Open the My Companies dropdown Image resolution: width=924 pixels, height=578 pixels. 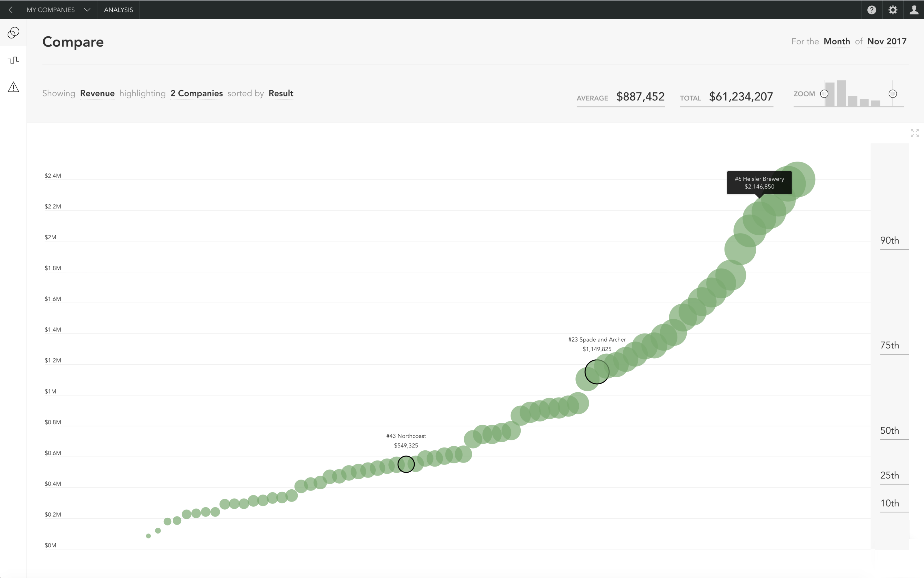[59, 10]
